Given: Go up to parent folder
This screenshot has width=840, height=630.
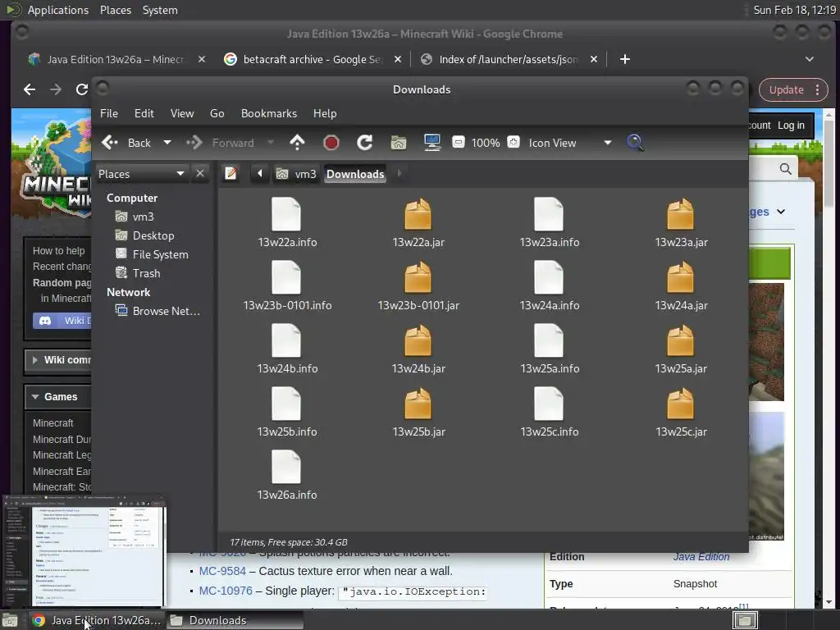Looking at the screenshot, I should [x=297, y=143].
